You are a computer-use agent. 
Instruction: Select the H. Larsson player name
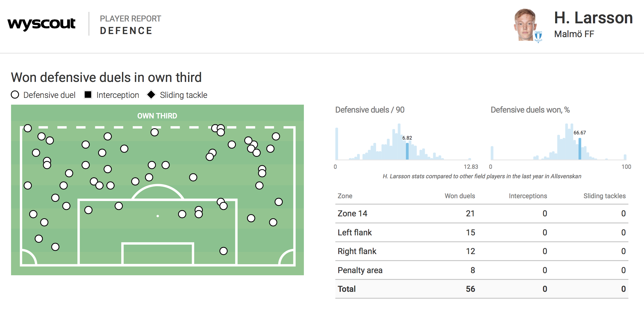[x=593, y=18]
